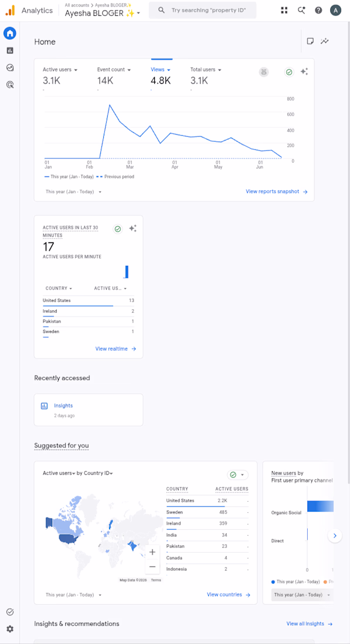This screenshot has height=644, width=350.
Task: Click the sticky note annotation icon
Action: click(311, 41)
